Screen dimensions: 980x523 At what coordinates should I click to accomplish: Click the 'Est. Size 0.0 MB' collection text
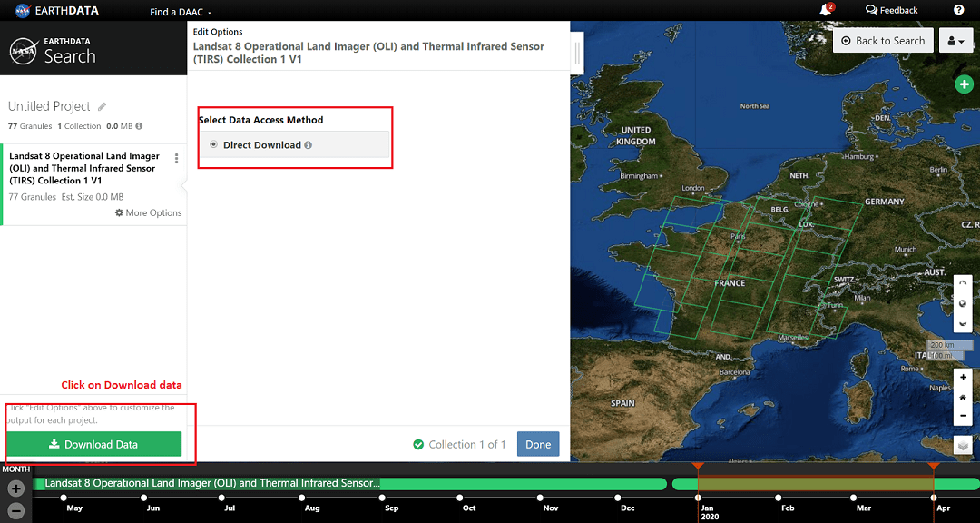(x=92, y=197)
